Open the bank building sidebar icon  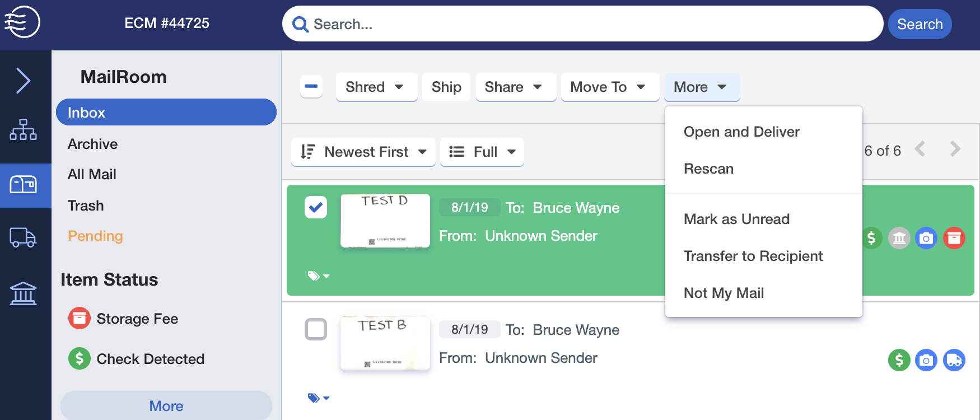tap(23, 293)
